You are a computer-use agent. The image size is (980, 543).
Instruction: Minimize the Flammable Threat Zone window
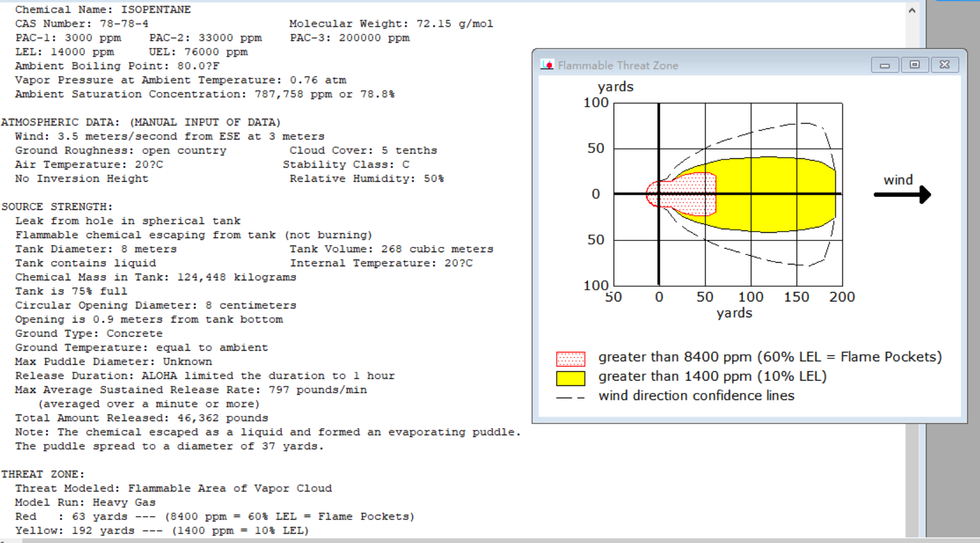pos(885,65)
